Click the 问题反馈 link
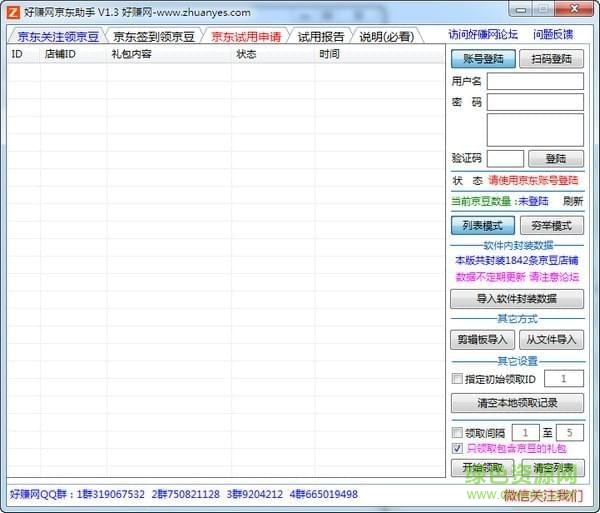Viewport: 600px width, 513px height. click(553, 35)
